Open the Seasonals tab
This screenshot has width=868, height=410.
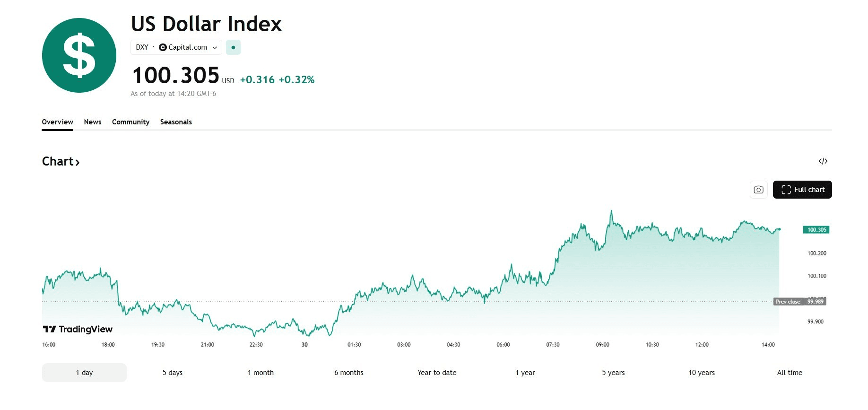click(x=176, y=122)
